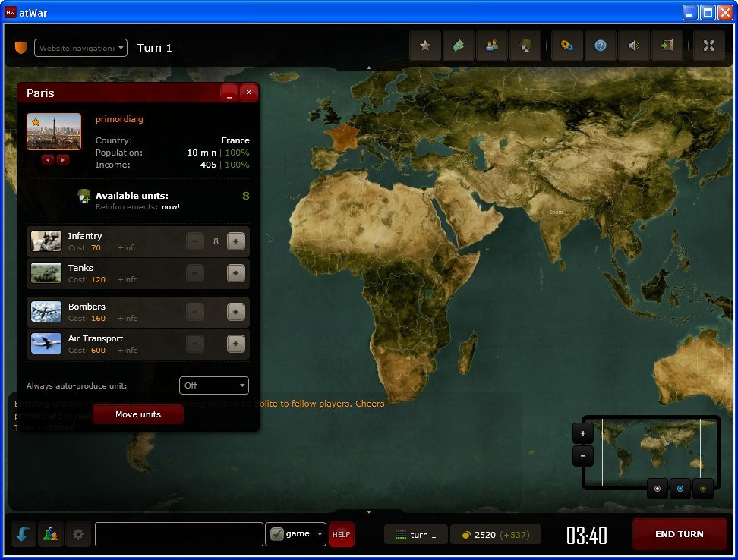Increase Infantry count with plus button
This screenshot has height=560, width=738.
(236, 241)
